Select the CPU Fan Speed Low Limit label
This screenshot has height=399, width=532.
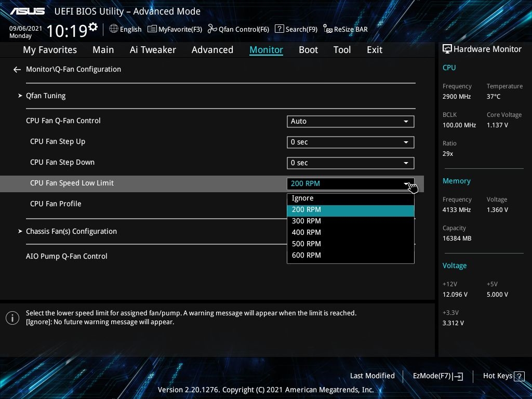(x=72, y=183)
